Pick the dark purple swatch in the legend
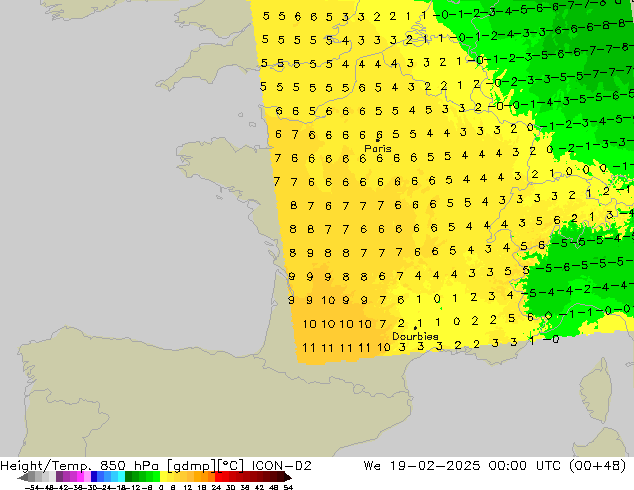This screenshot has height=490, width=634. pos(59,476)
